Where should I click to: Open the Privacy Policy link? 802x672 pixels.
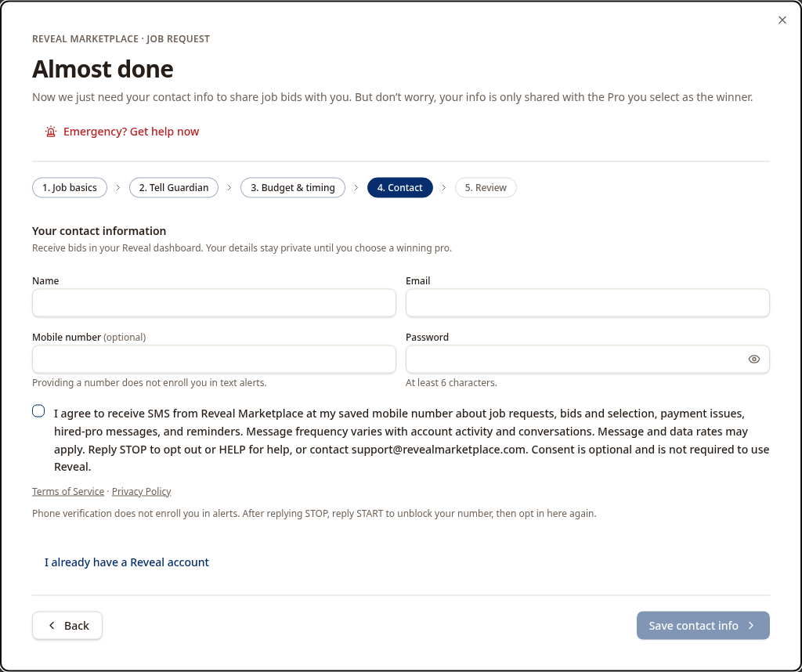pos(141,492)
